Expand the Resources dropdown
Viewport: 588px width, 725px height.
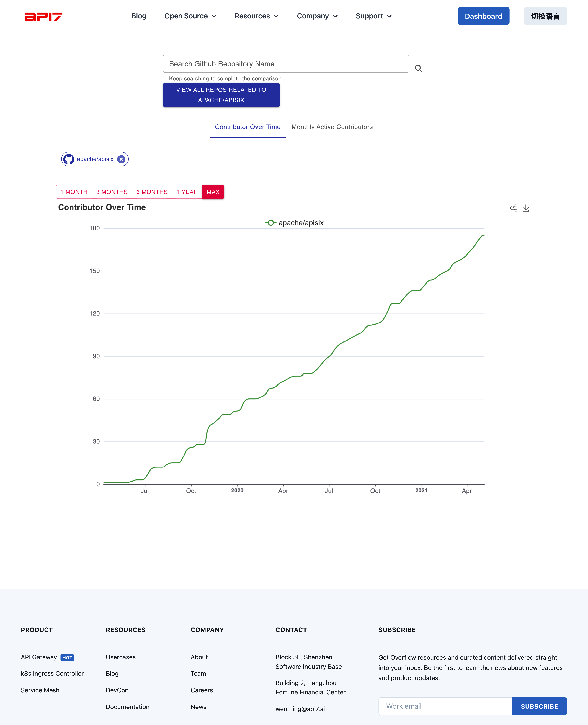coord(256,16)
